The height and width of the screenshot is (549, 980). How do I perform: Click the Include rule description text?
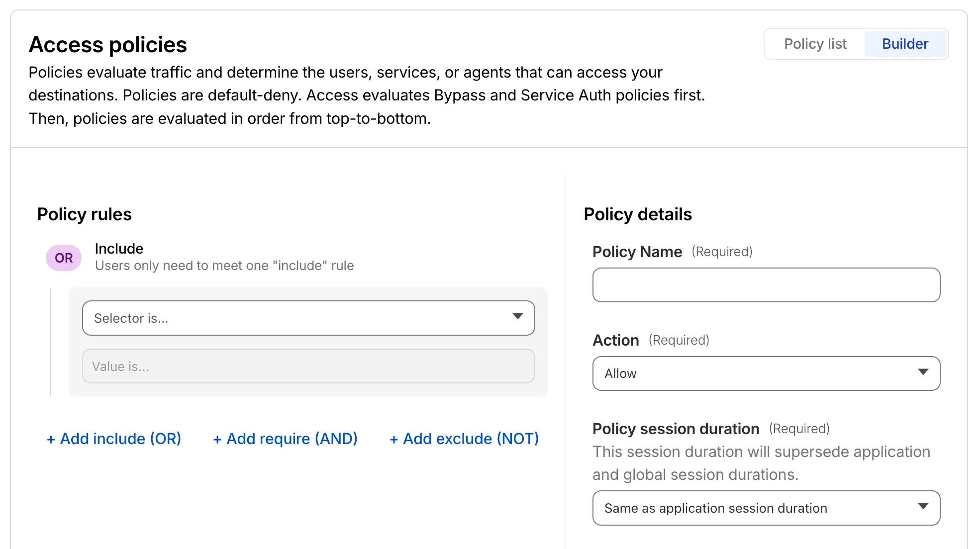(224, 265)
